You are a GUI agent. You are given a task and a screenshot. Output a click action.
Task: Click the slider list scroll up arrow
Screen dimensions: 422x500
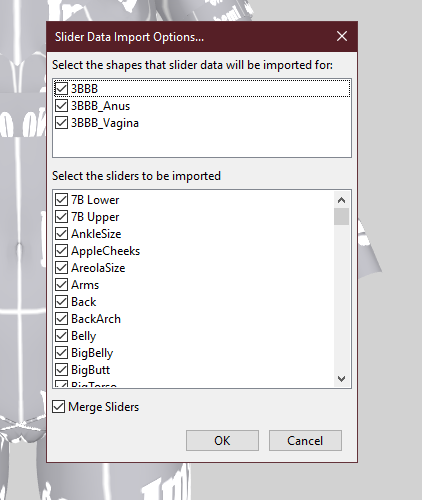coord(341,200)
